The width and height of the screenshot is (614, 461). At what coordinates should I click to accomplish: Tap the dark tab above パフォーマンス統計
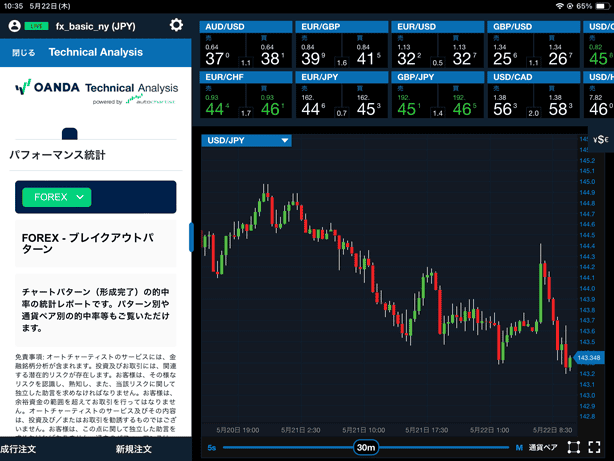point(70,134)
